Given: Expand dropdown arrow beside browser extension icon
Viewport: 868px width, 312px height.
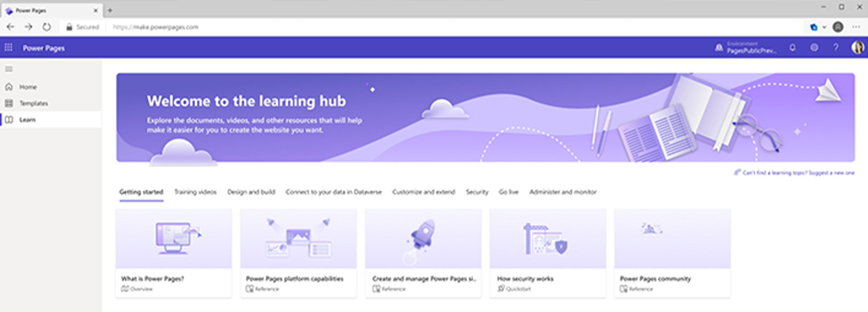Looking at the screenshot, I should click(x=824, y=27).
